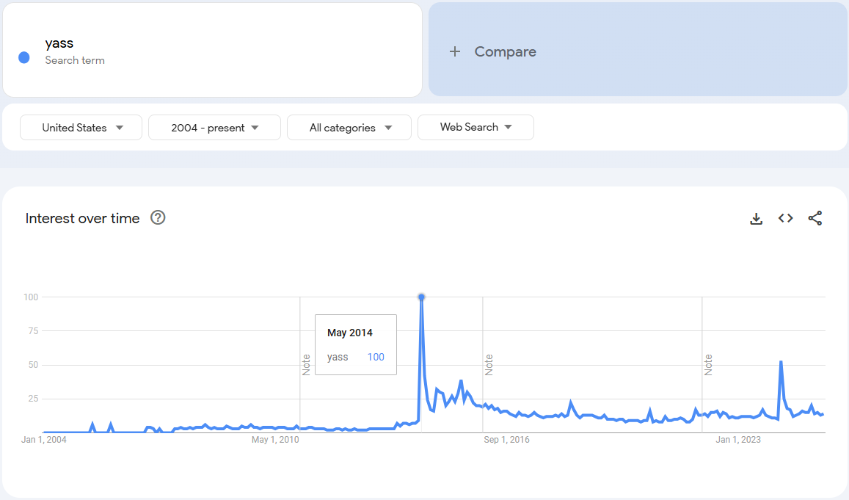The image size is (849, 500).
Task: Click the Note marker near Jan 2023
Action: pyautogui.click(x=708, y=364)
